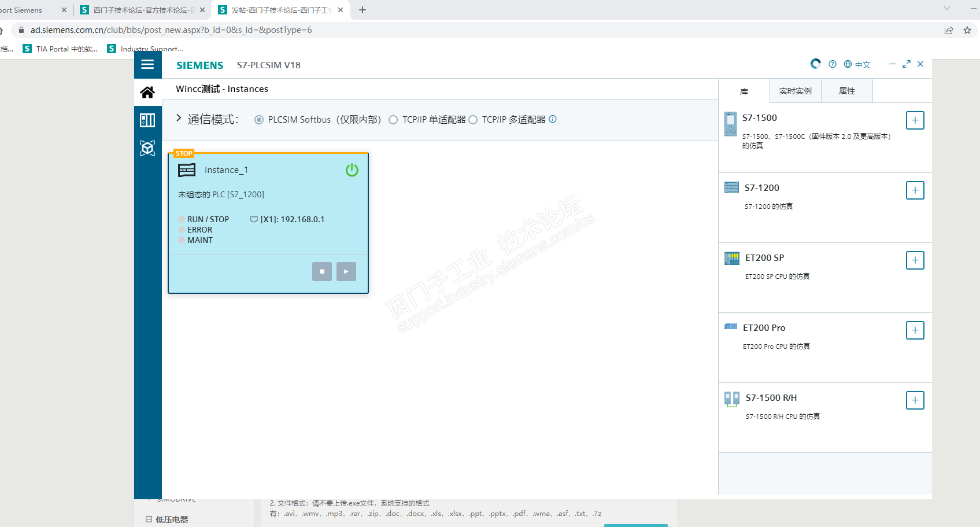
Task: Add an S7-1500 simulation instance
Action: coord(915,120)
